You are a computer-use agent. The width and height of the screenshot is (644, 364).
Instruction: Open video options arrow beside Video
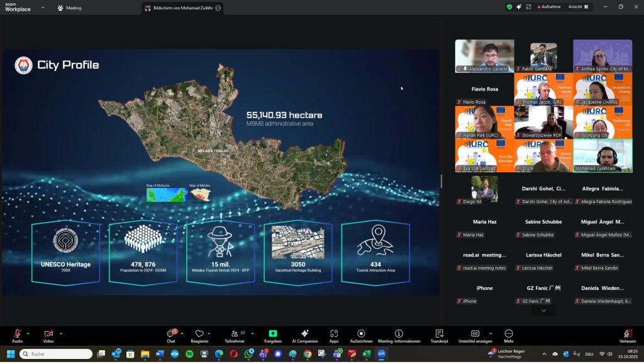[x=61, y=333]
